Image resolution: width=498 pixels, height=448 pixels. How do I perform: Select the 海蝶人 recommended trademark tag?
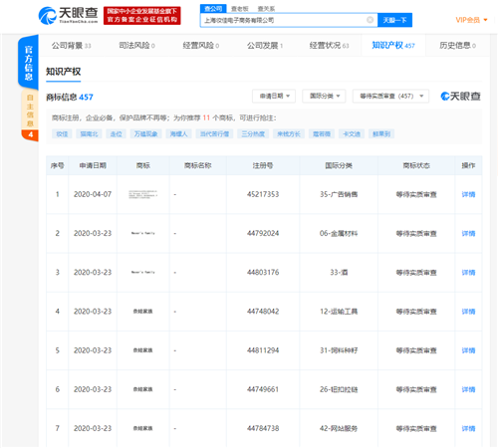click(x=178, y=133)
